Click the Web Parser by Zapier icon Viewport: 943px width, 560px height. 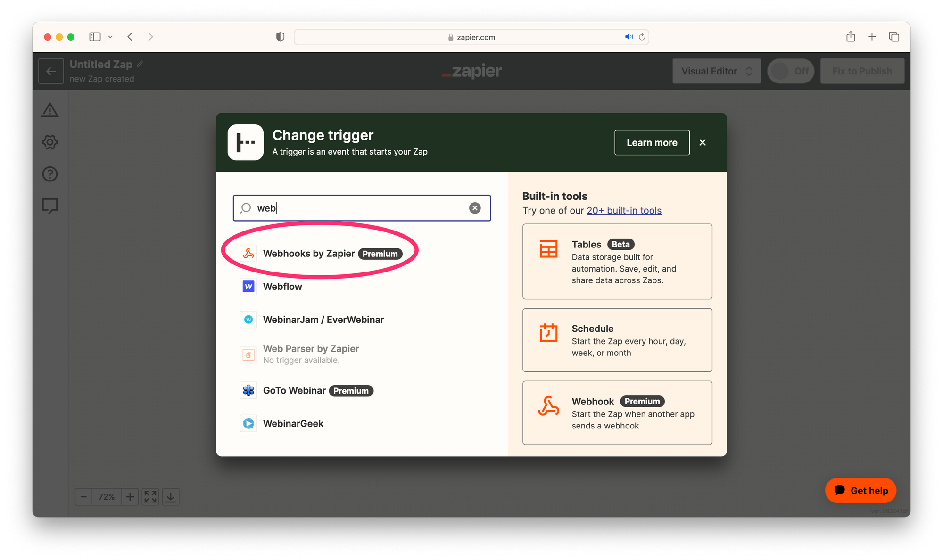tap(248, 354)
